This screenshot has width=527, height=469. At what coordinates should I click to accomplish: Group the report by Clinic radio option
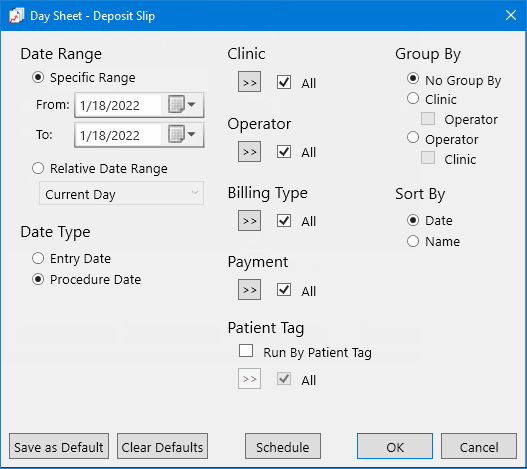tap(413, 99)
